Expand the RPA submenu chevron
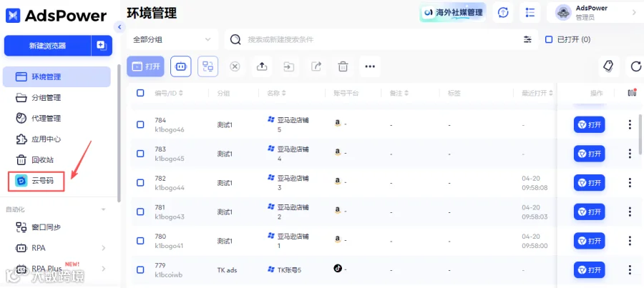644x288 pixels. (104, 248)
